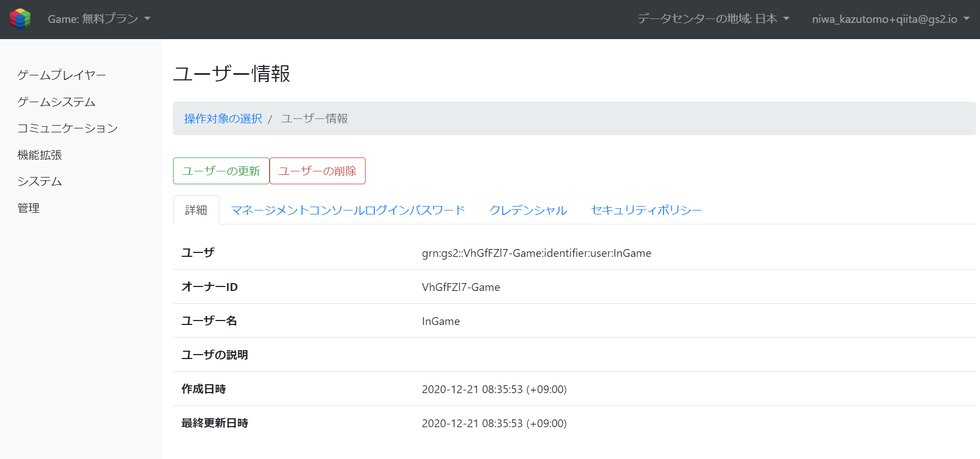
Task: Click the 作成日時 row label
Action: (204, 389)
